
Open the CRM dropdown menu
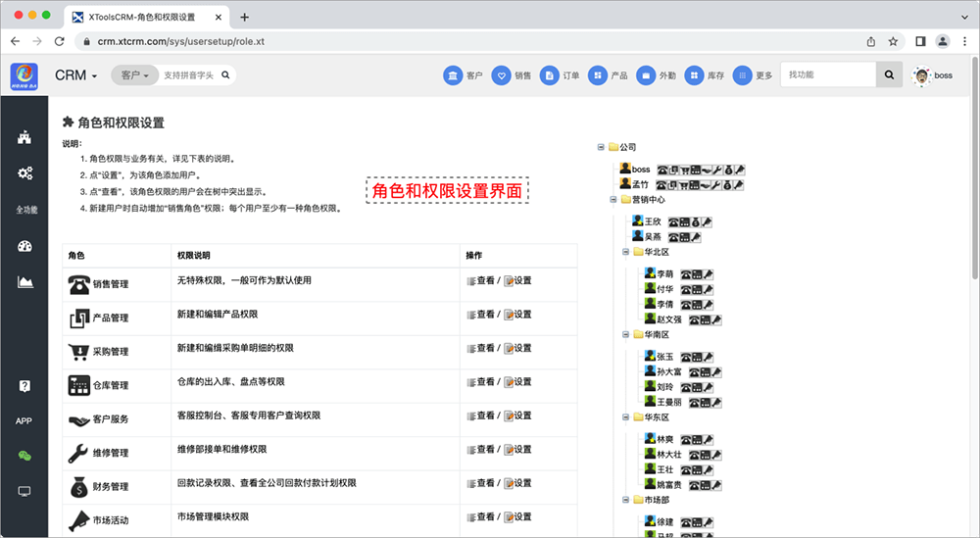[x=75, y=75]
